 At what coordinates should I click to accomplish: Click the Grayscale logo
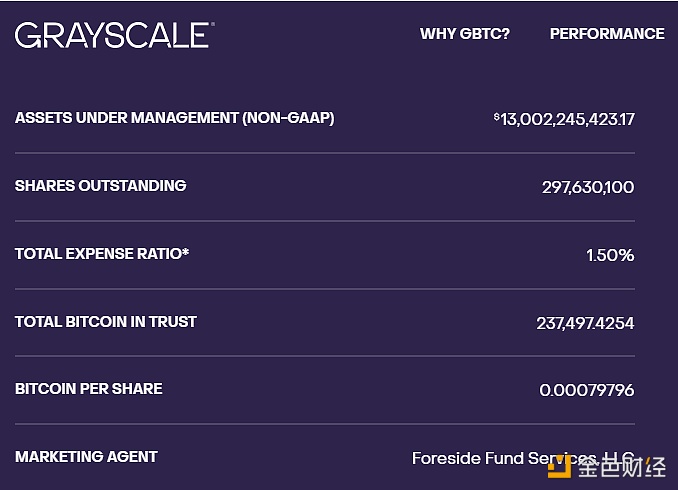(x=114, y=35)
